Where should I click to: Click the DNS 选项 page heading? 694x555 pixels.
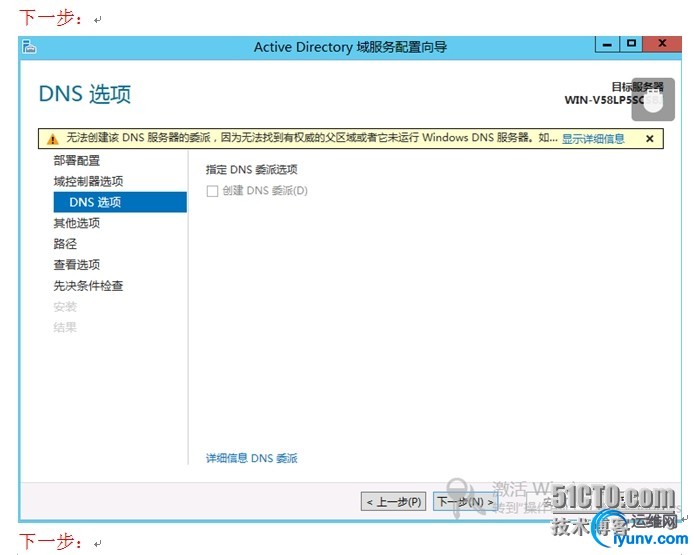coord(85,94)
